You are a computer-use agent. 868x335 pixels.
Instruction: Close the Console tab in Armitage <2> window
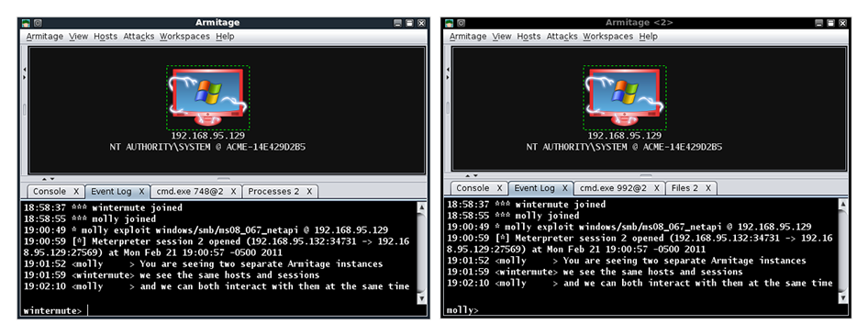499,188
